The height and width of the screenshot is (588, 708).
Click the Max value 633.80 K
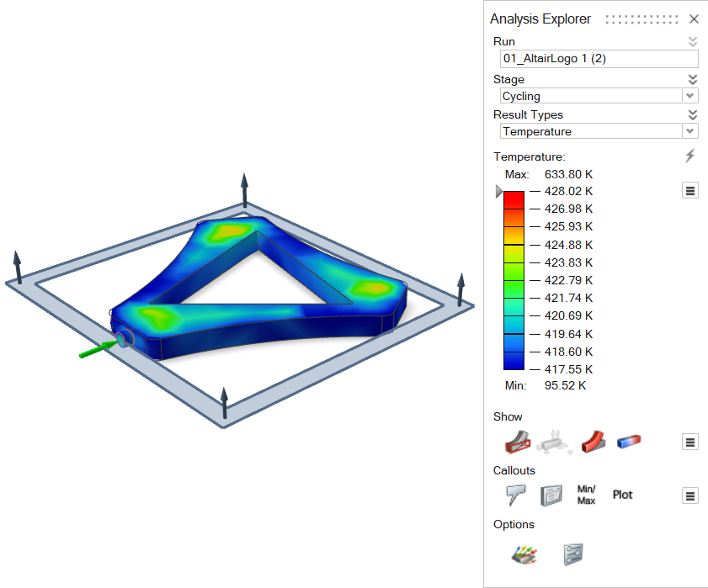(x=568, y=174)
